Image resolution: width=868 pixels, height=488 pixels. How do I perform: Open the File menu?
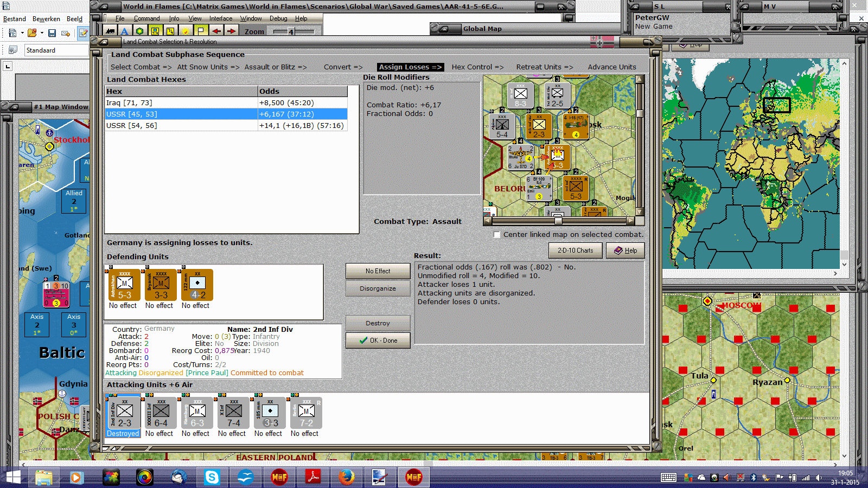click(120, 18)
